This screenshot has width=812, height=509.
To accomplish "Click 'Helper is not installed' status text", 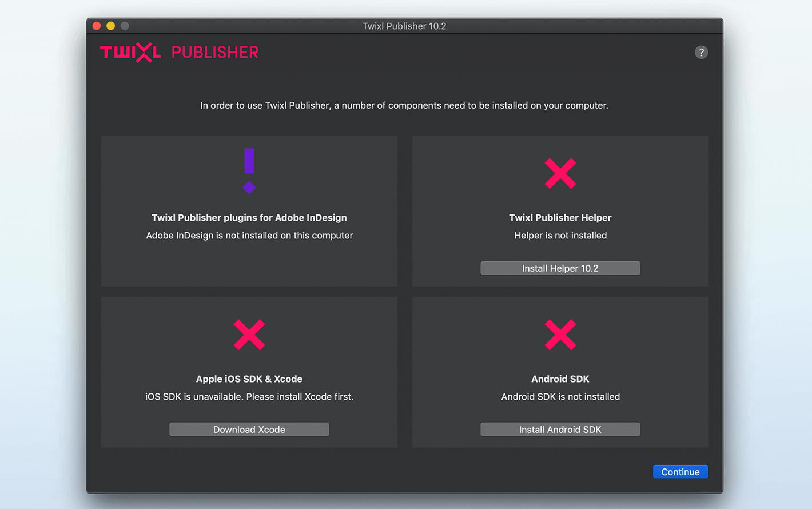I will tap(560, 236).
